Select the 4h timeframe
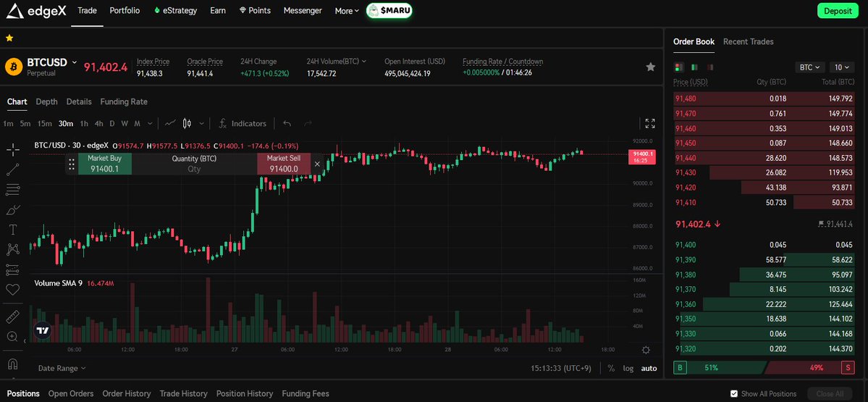The image size is (868, 402). 98,123
